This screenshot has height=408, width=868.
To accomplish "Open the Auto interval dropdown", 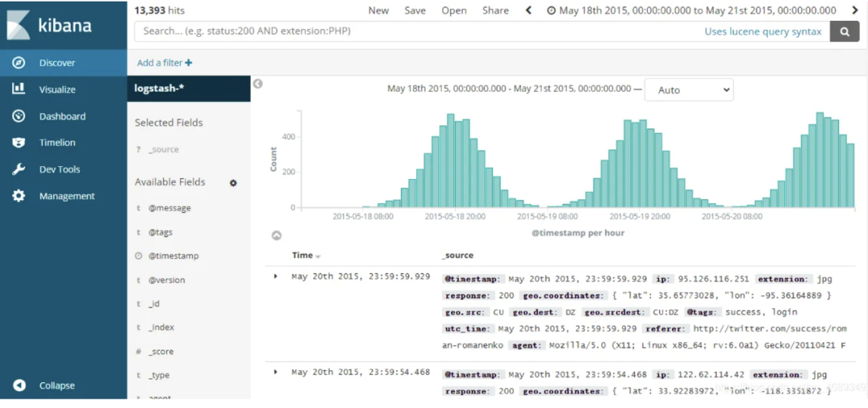I will pyautogui.click(x=689, y=90).
